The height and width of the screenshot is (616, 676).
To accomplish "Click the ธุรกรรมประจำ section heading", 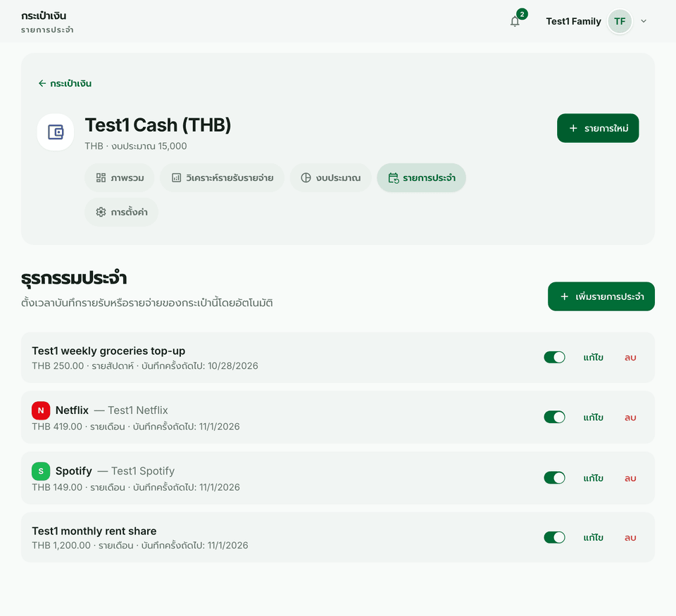I will click(74, 279).
